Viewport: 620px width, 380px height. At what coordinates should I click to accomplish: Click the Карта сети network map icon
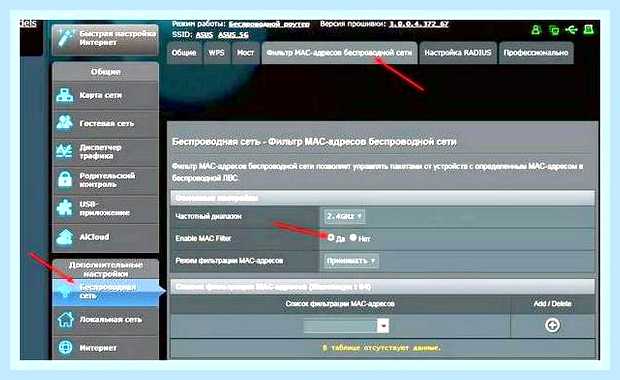click(x=64, y=95)
